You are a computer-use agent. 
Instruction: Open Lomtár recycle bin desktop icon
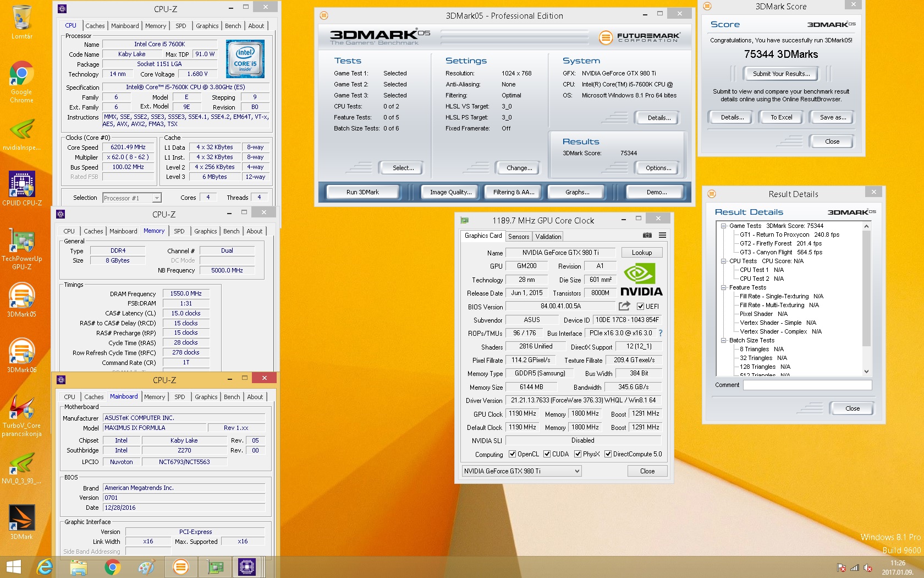coord(22,22)
